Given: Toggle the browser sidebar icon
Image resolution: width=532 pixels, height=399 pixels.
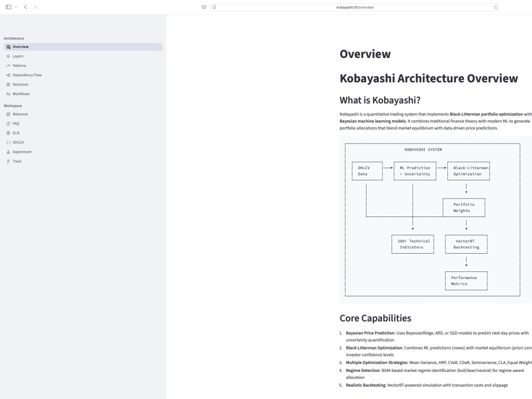Looking at the screenshot, I should (9, 7).
